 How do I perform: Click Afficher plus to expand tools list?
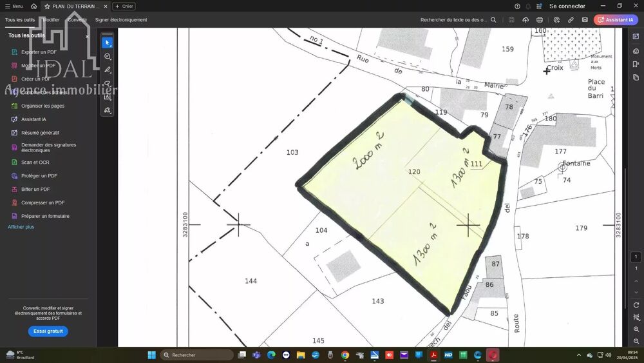point(21,227)
